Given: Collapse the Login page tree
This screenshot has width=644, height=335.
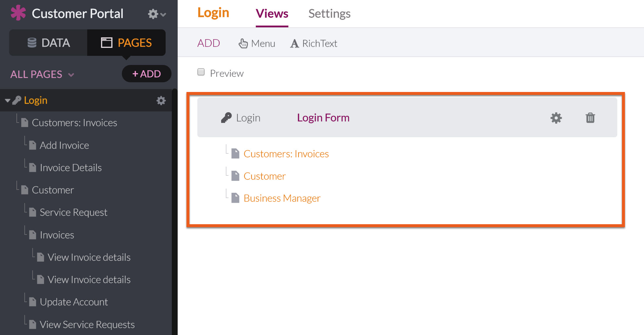Looking at the screenshot, I should click(8, 101).
